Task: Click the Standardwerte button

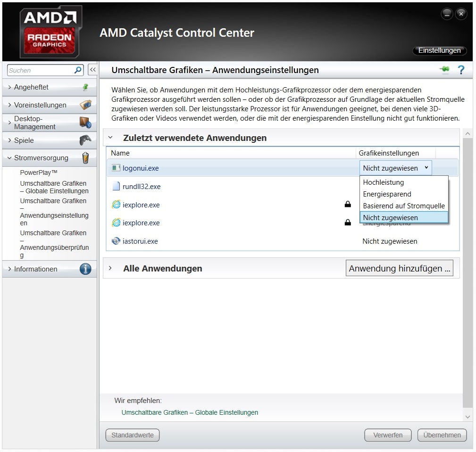Action: coord(133,435)
